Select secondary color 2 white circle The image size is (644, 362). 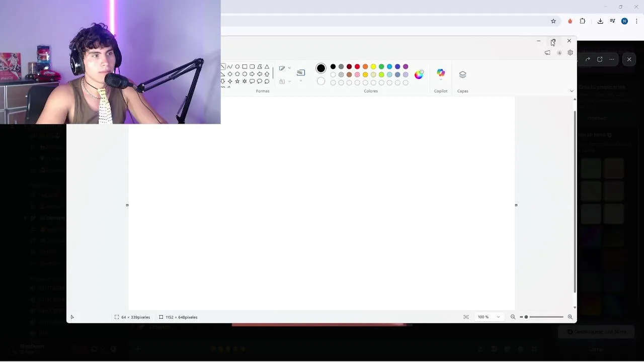(321, 81)
